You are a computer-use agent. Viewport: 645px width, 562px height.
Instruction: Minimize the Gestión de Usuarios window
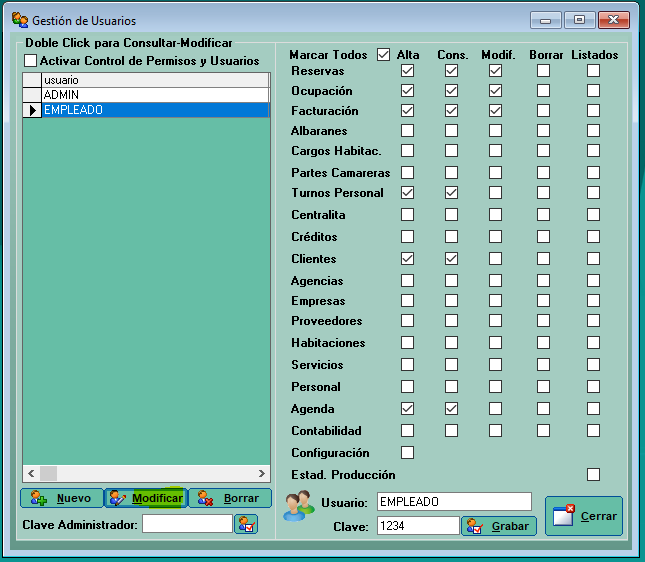[545, 20]
